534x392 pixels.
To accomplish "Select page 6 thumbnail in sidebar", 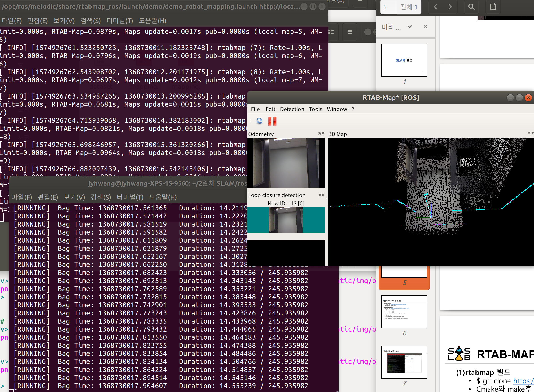I will [x=404, y=312].
